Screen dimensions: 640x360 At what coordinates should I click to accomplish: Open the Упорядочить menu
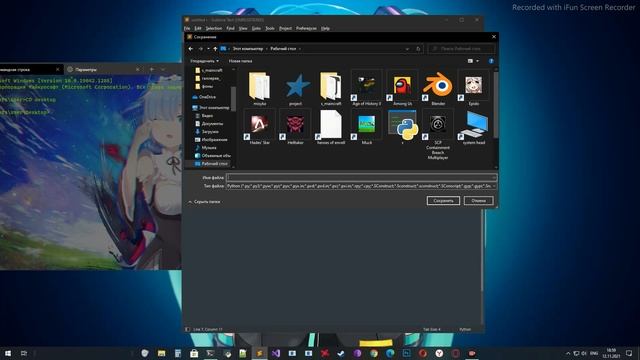pyautogui.click(x=204, y=61)
